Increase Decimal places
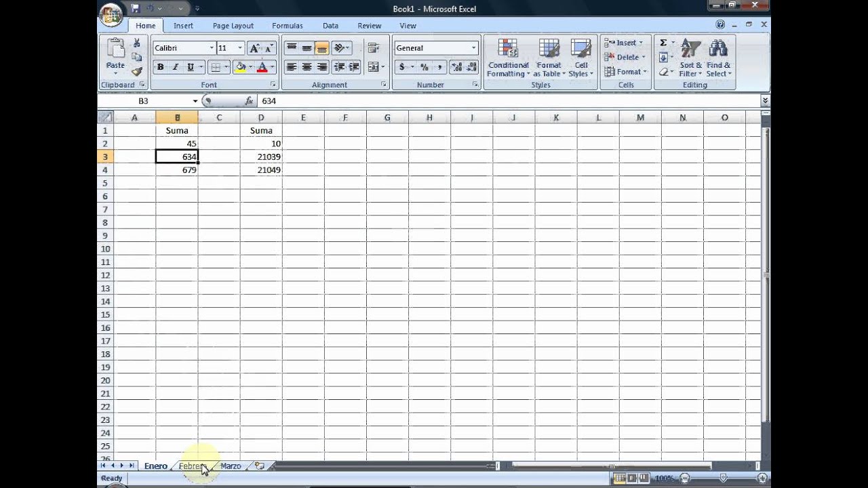Viewport: 868px width, 488px height. point(456,67)
